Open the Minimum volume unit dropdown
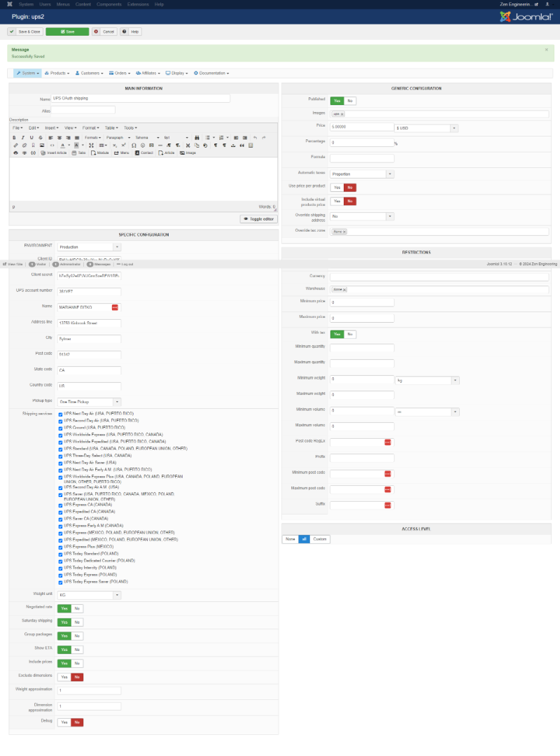560x756 pixels. (427, 412)
